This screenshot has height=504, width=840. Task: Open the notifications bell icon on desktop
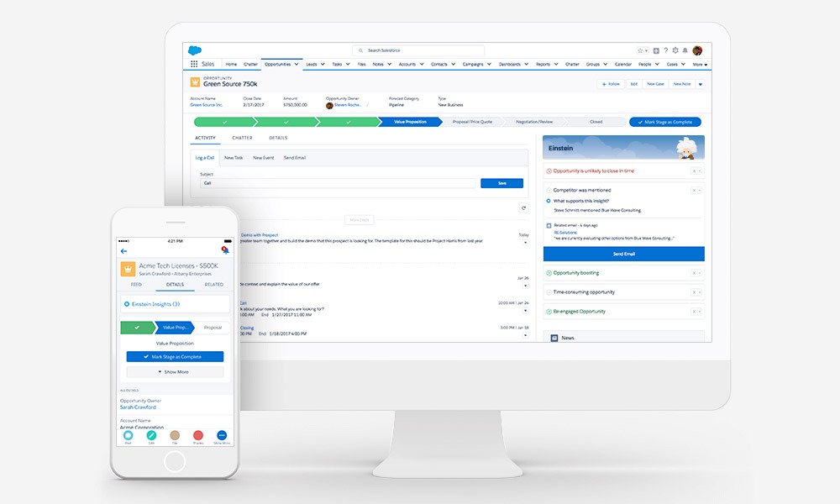click(x=685, y=50)
